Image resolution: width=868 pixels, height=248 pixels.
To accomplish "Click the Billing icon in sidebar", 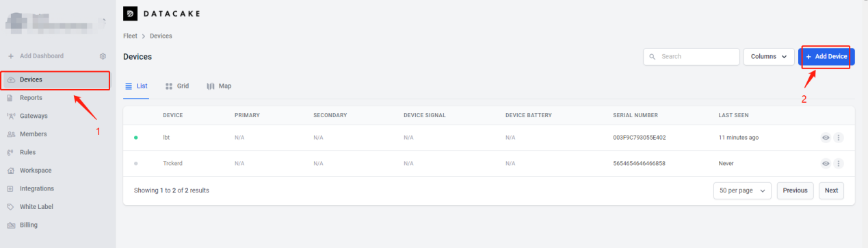I will coord(11,225).
